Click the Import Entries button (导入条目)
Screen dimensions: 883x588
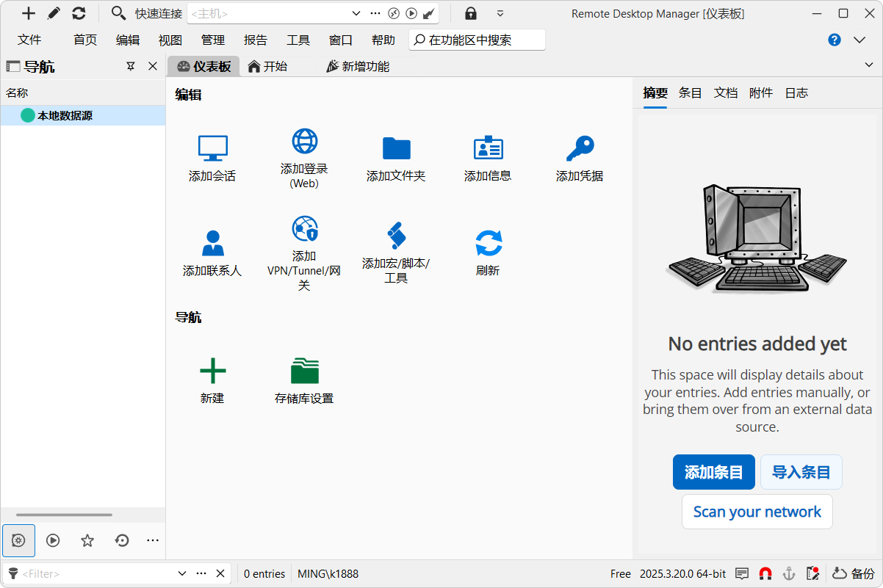[801, 472]
